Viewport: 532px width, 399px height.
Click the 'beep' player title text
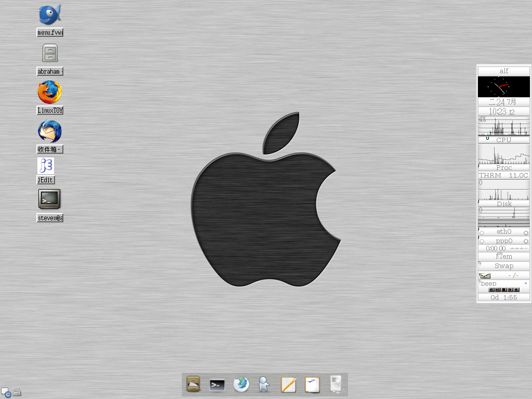tap(488, 284)
